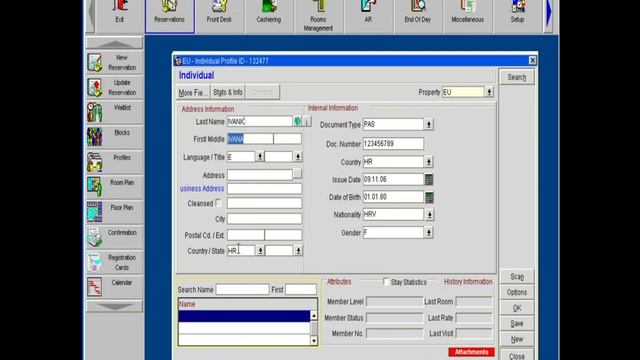Open the More Fields tab
640x360 pixels.
(193, 92)
